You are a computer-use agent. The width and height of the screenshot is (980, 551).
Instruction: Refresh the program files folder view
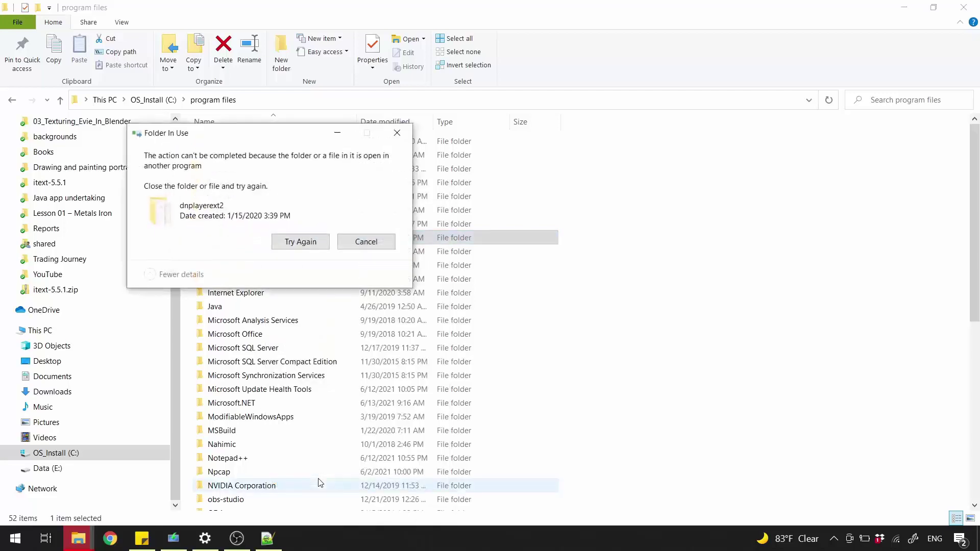[x=829, y=100]
